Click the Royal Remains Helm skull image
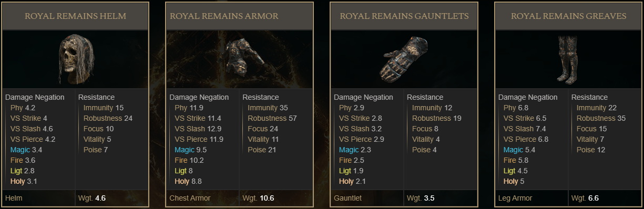Viewport: 644px width, 209px height. [75, 59]
